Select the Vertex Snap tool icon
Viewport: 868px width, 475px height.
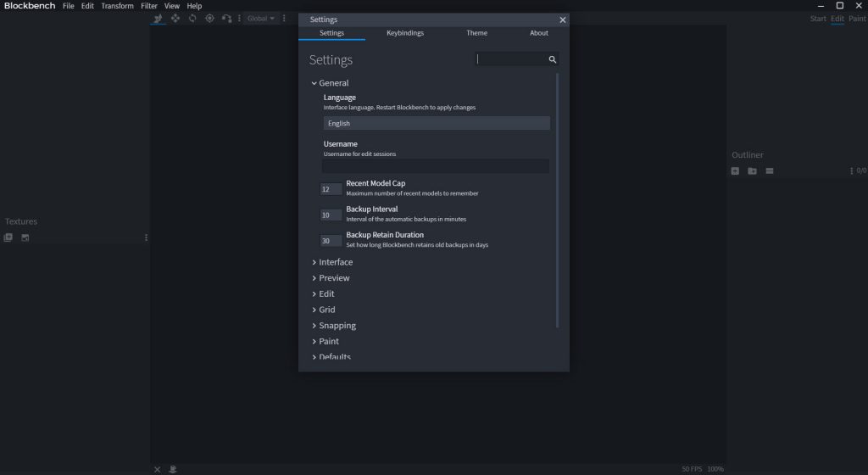[x=226, y=19]
